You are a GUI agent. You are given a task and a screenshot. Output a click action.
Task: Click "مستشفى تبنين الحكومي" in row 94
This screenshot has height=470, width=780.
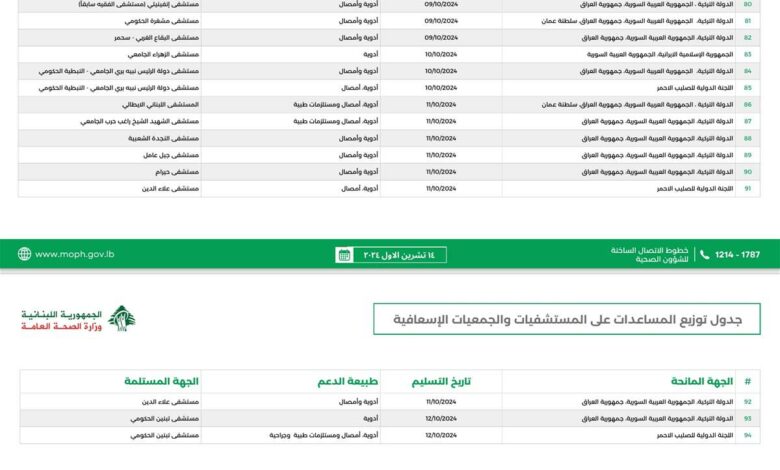[x=165, y=435]
